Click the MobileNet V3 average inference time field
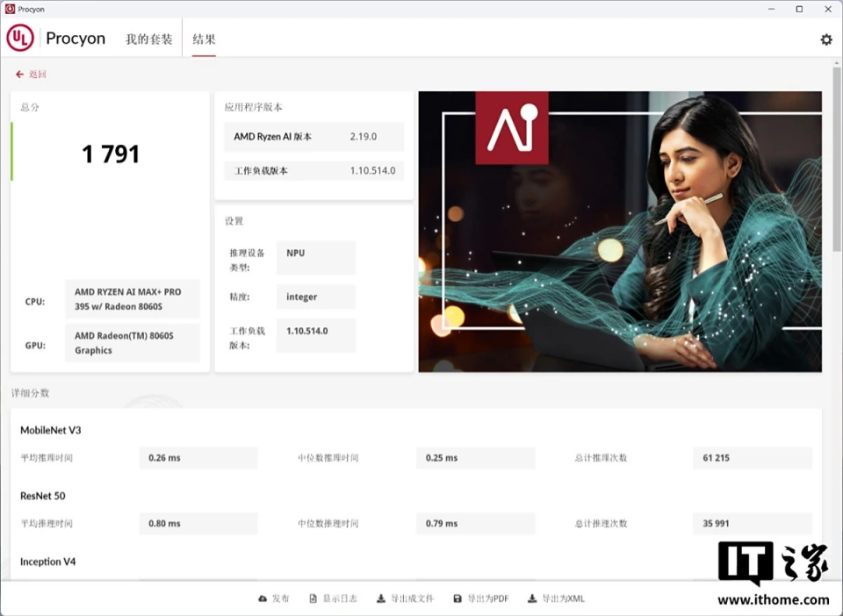843x616 pixels. point(198,457)
